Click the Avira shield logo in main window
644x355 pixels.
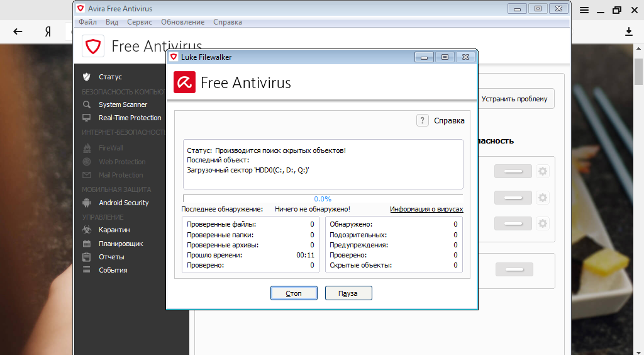click(93, 45)
